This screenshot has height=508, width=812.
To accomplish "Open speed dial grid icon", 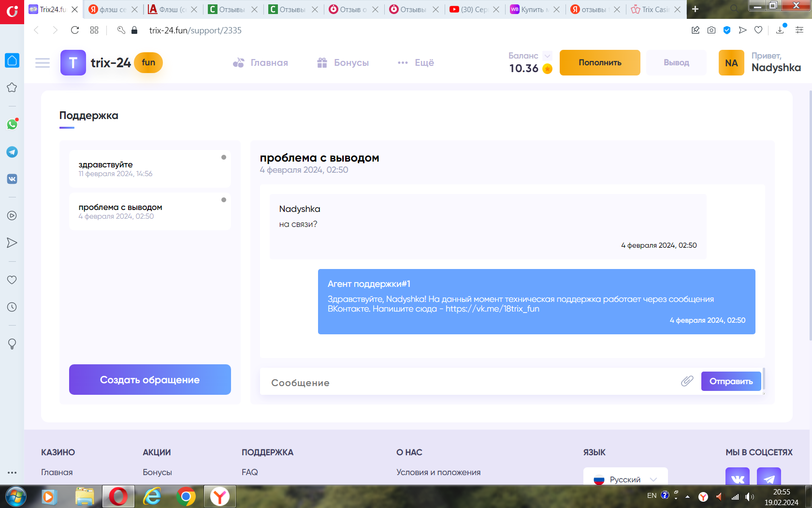I will point(94,30).
